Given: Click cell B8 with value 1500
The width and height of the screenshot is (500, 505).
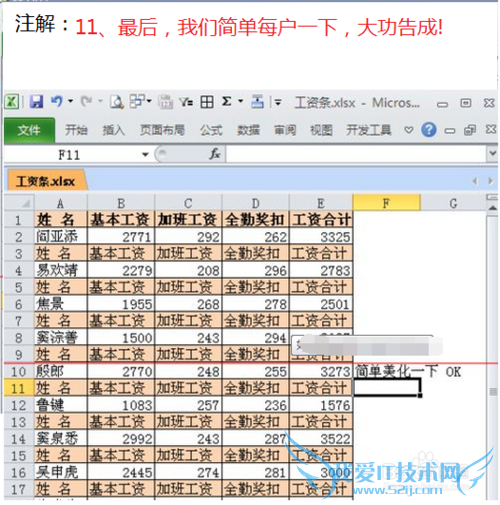Looking at the screenshot, I should (121, 338).
